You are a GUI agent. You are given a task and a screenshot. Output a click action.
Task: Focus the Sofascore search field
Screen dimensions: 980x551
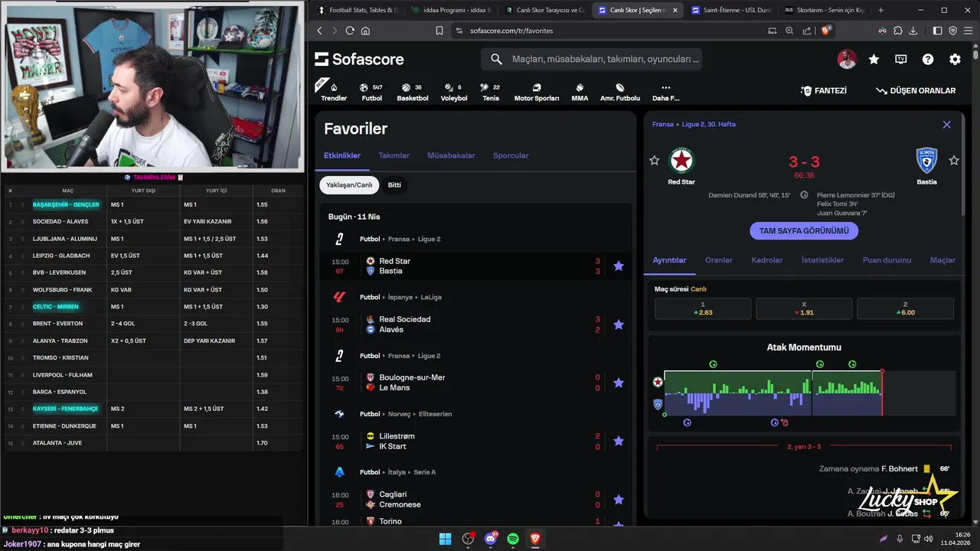pos(592,59)
